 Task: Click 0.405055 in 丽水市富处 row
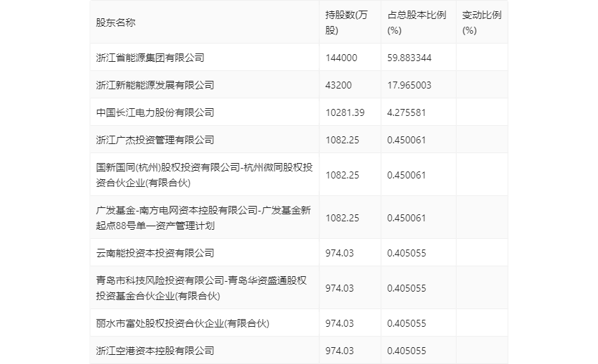coord(407,323)
